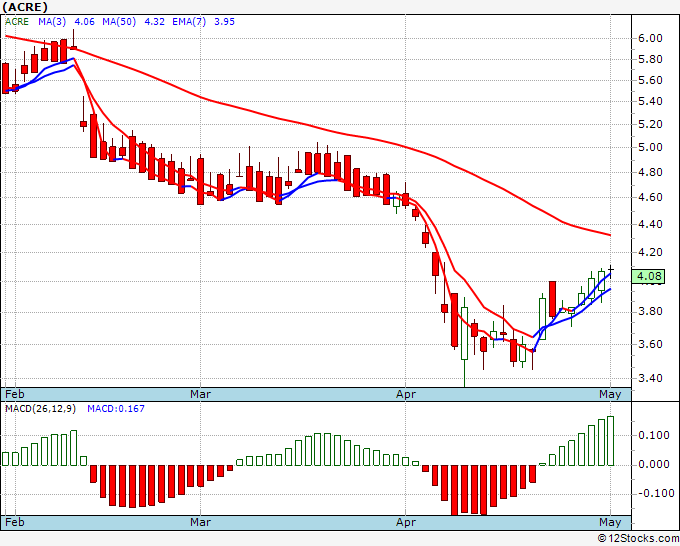Click the (ACRE) chart title
Screen dimensions: 680x546
click(25, 7)
